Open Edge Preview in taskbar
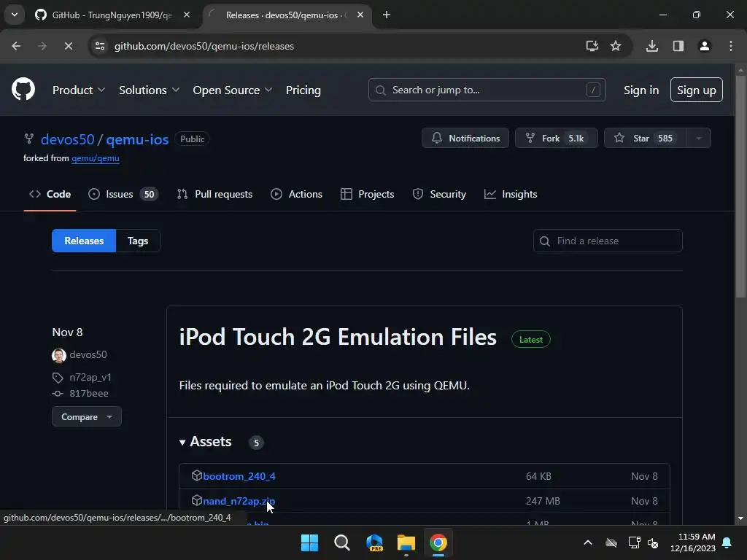 tap(374, 542)
